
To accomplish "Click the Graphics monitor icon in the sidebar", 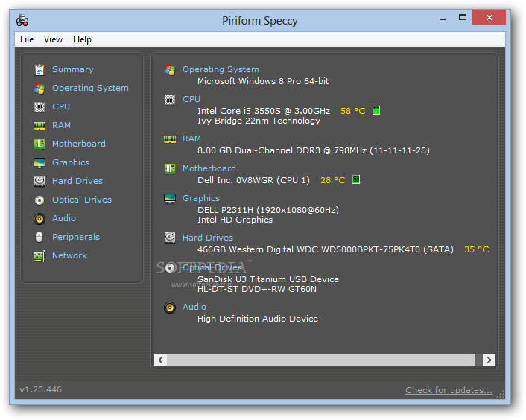I will 39,162.
